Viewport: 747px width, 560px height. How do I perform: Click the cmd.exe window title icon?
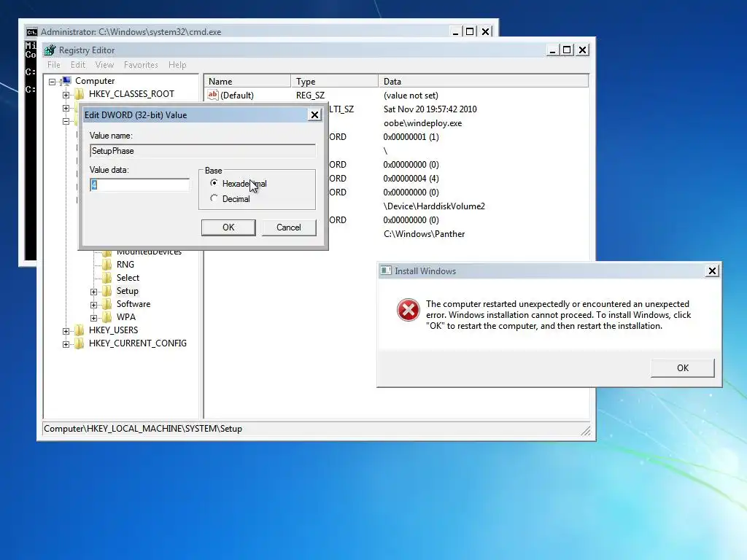point(32,32)
